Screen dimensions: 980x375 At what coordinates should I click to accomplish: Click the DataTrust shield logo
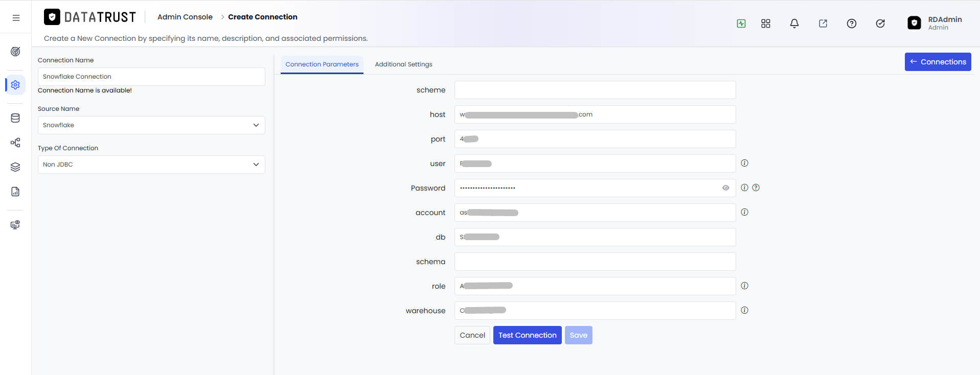coord(52,17)
